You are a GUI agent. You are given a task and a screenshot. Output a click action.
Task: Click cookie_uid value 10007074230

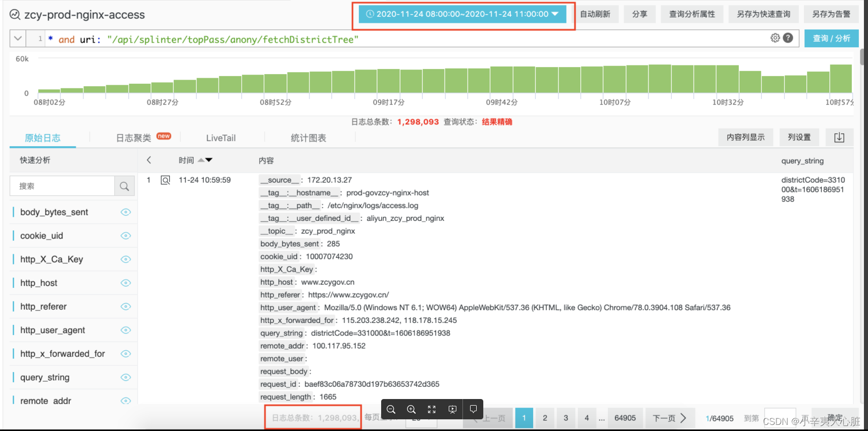tap(329, 257)
